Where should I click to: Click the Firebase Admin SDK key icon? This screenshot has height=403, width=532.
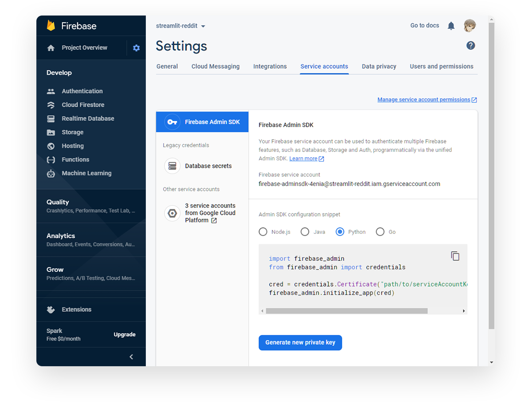click(172, 122)
